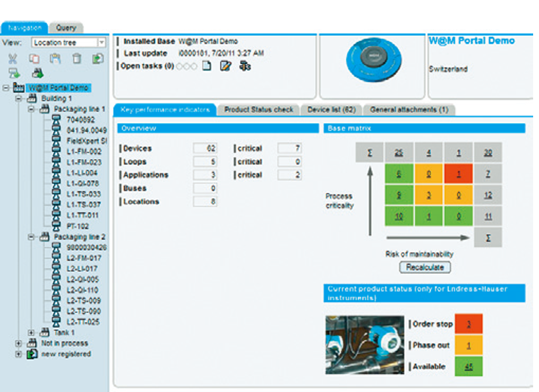
Task: Switch to the Query tab
Action: click(66, 27)
